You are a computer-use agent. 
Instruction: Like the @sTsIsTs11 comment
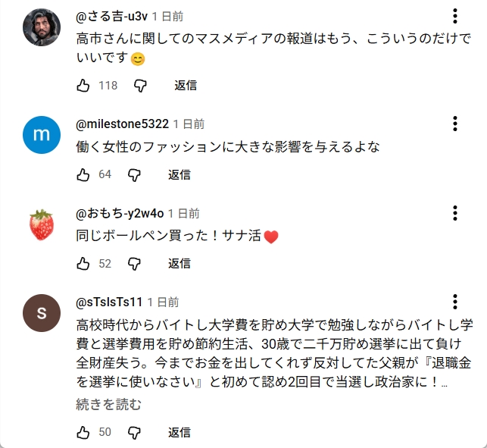(x=83, y=432)
